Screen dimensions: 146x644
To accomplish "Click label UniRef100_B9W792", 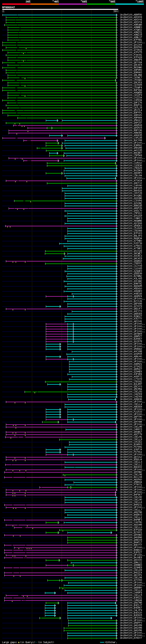I will coord(131,284).
